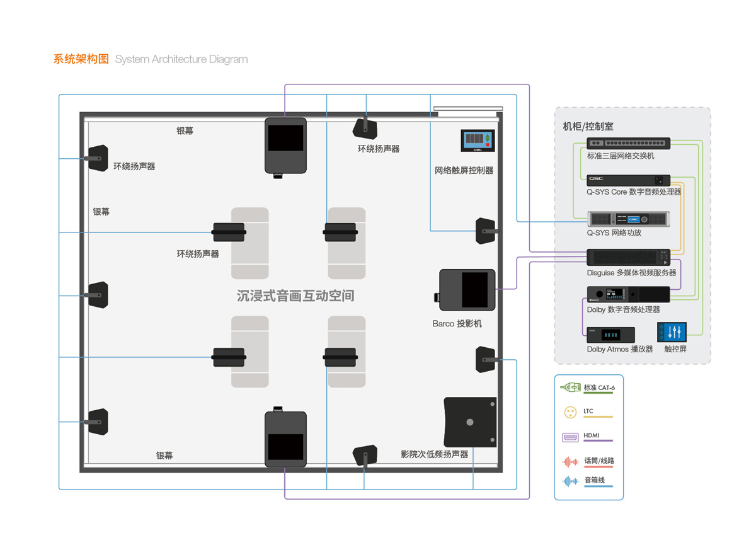Click the green line under 标准 CAT-6
The height and width of the screenshot is (557, 756).
pyautogui.click(x=598, y=394)
